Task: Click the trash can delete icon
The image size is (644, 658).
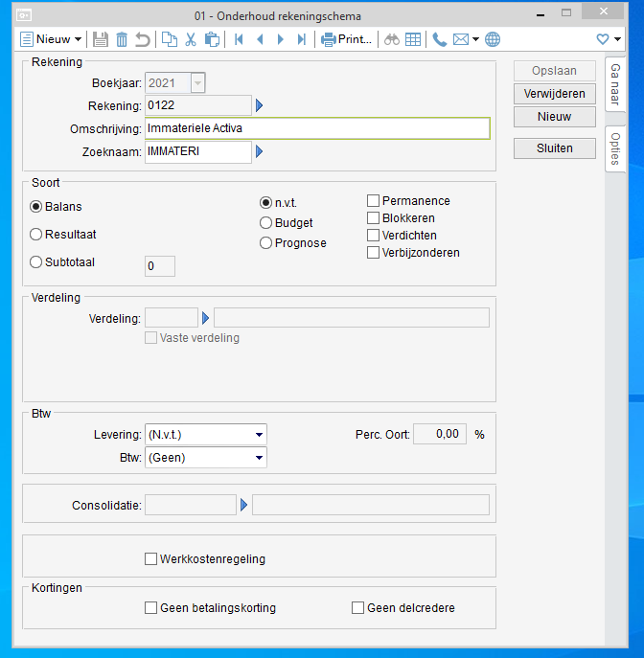Action: coord(122,39)
